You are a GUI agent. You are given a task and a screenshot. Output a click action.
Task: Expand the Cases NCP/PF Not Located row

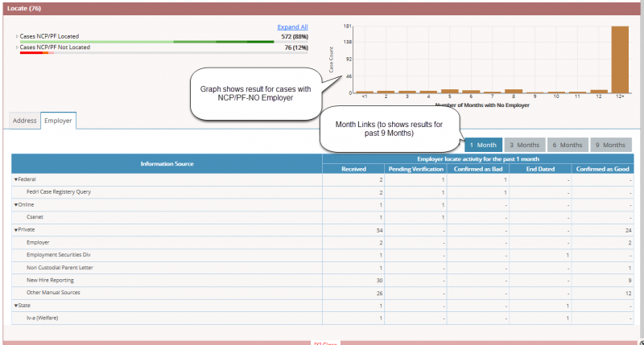tap(17, 47)
